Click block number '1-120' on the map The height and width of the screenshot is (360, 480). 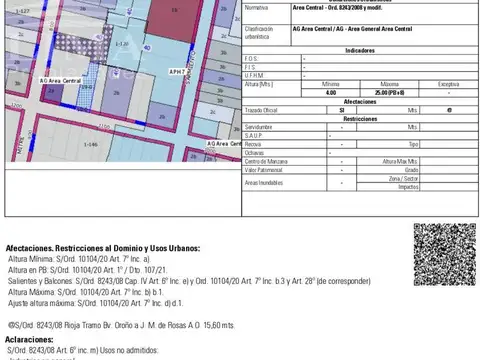(122, 44)
